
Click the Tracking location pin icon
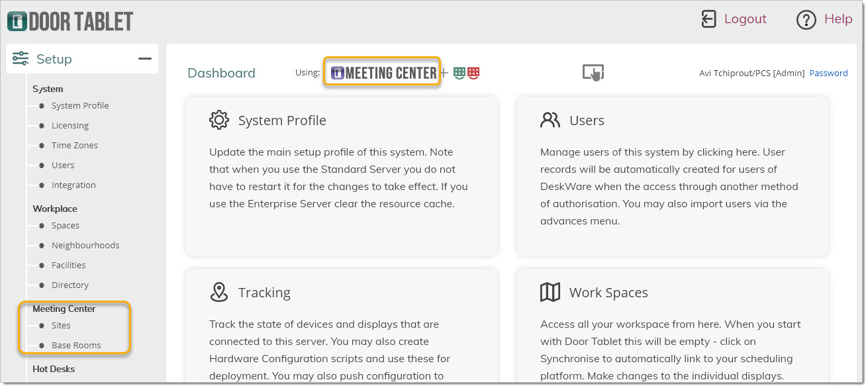(x=219, y=292)
